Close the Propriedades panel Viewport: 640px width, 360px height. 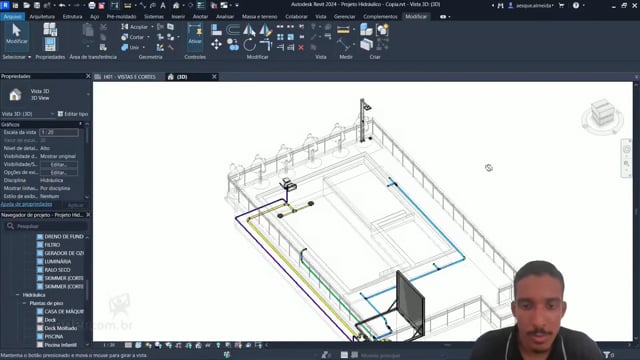coord(88,76)
